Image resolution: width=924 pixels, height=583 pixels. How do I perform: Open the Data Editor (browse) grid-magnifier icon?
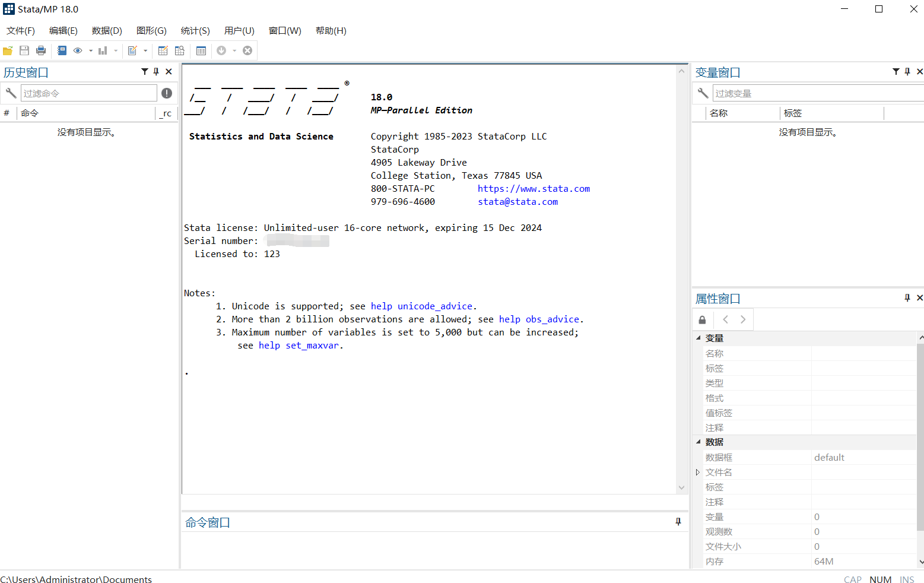pyautogui.click(x=180, y=51)
